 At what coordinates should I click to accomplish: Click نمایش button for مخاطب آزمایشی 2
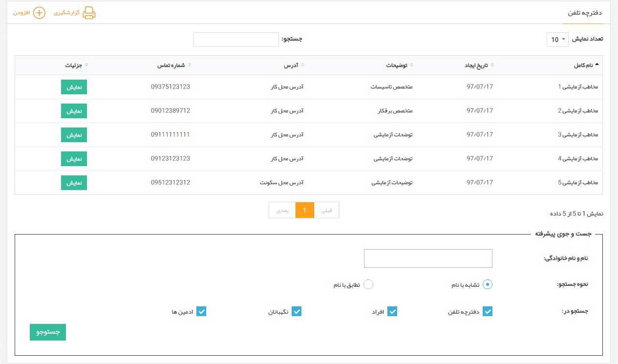point(74,111)
